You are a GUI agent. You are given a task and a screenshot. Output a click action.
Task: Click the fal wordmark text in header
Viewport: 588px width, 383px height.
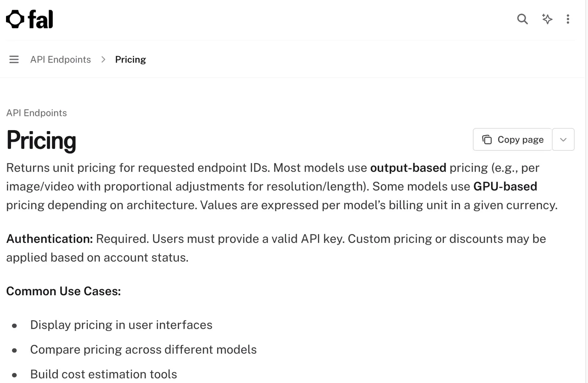pos(40,19)
